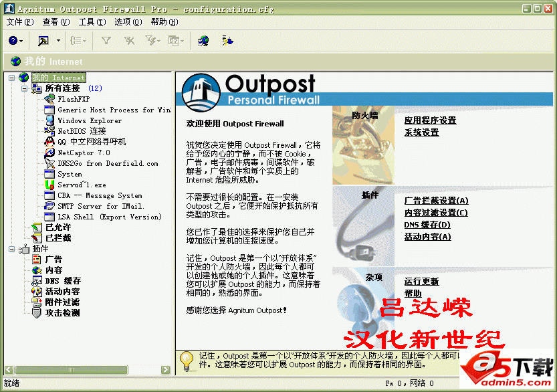Open the 帮助(H) menu
The width and height of the screenshot is (557, 392).
click(x=164, y=22)
